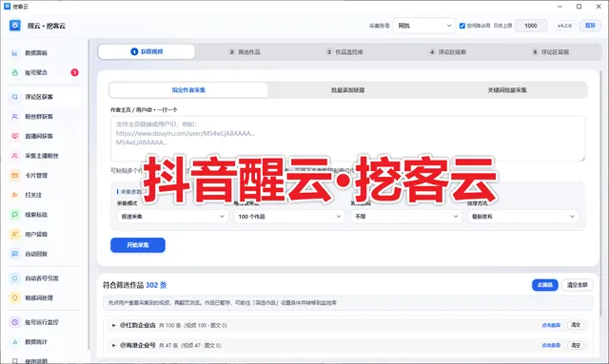Open the 排序方式 dropdown showing 最新发布

(x=522, y=217)
